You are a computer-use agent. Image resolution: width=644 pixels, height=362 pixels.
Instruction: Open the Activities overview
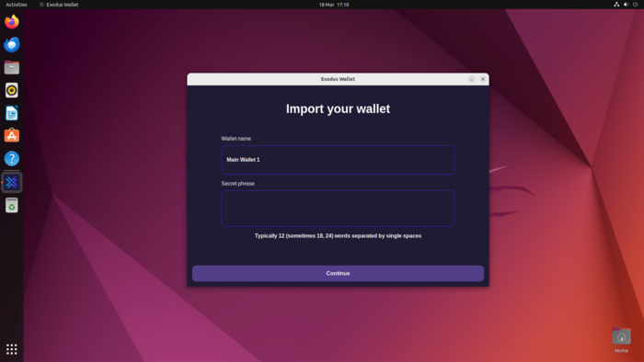(x=17, y=5)
